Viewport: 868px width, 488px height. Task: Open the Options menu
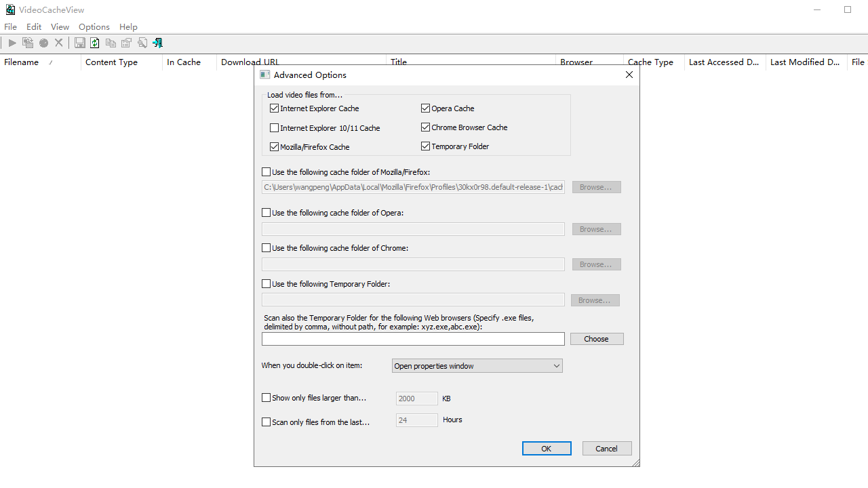pos(94,27)
